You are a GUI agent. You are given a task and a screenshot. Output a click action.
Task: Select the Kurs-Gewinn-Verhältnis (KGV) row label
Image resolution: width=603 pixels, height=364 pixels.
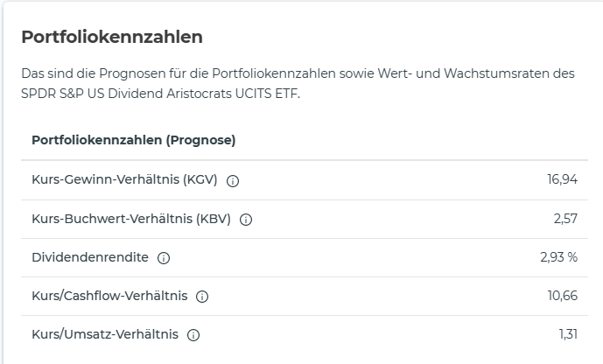(124, 180)
